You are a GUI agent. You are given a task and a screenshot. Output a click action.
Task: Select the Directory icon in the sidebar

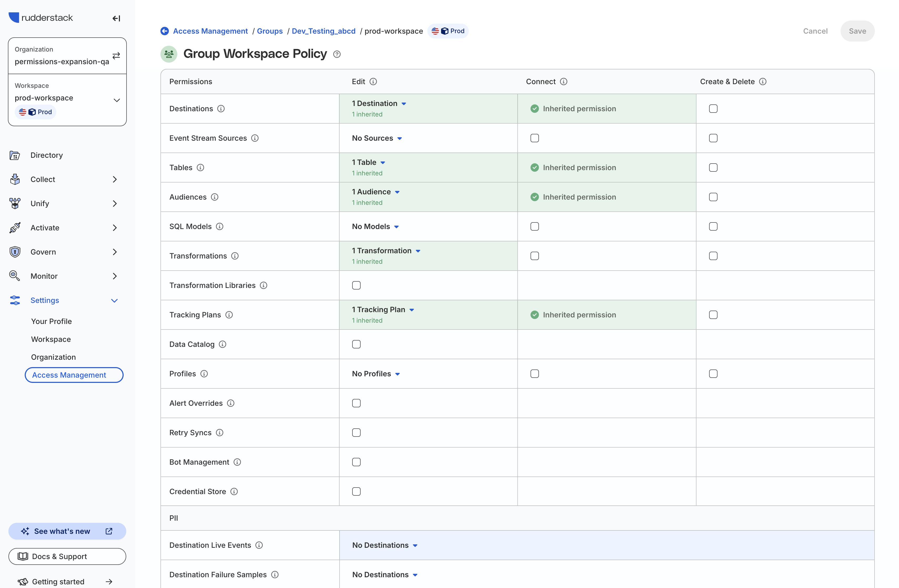[15, 155]
